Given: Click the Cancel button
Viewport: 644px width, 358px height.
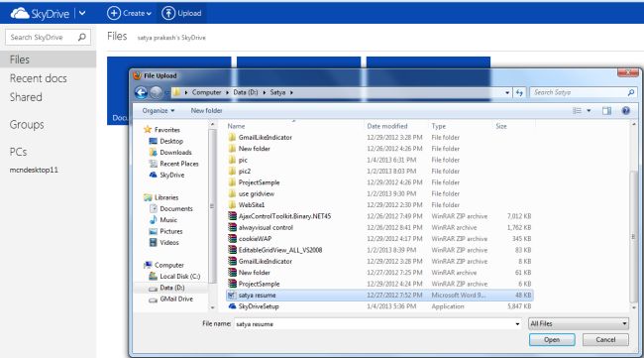Looking at the screenshot, I should [605, 340].
